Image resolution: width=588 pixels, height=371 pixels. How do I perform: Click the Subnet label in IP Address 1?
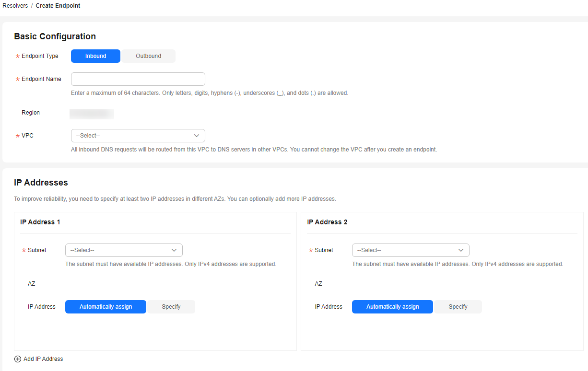coord(37,250)
